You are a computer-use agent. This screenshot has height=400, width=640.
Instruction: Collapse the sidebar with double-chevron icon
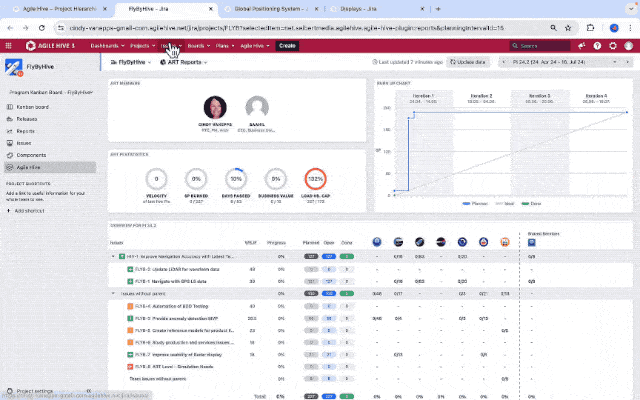pos(89,391)
